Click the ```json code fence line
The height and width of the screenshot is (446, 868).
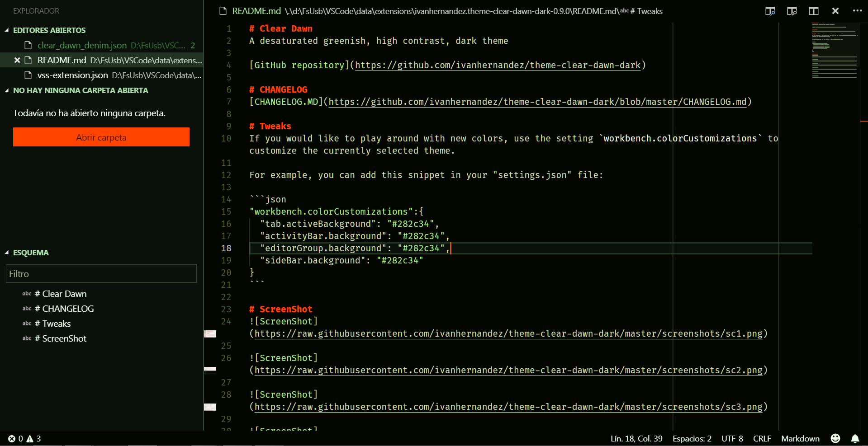(x=268, y=199)
